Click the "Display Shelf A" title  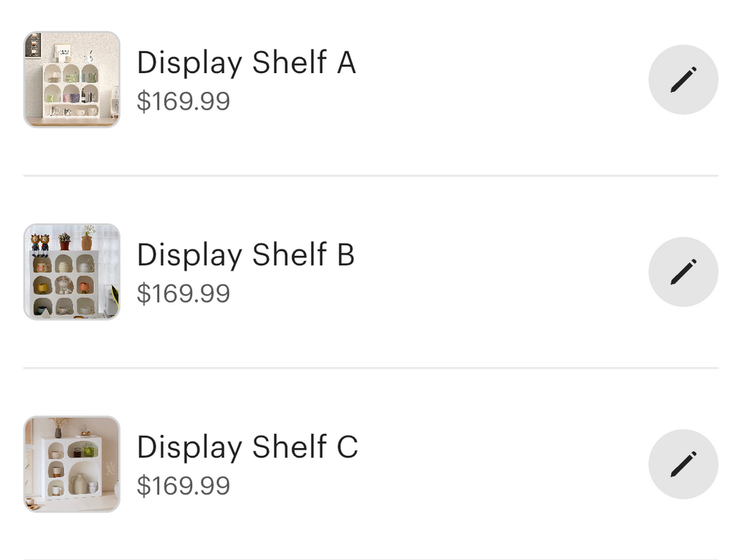click(246, 63)
